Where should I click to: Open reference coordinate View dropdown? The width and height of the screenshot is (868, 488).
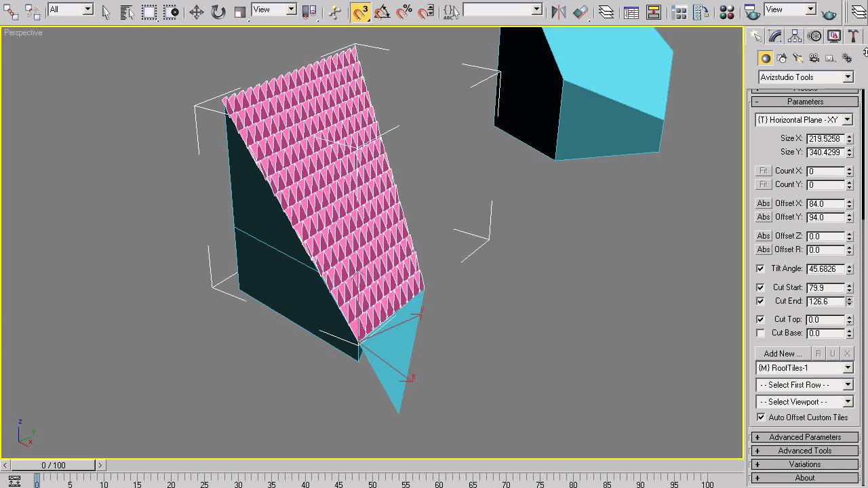pyautogui.click(x=274, y=9)
